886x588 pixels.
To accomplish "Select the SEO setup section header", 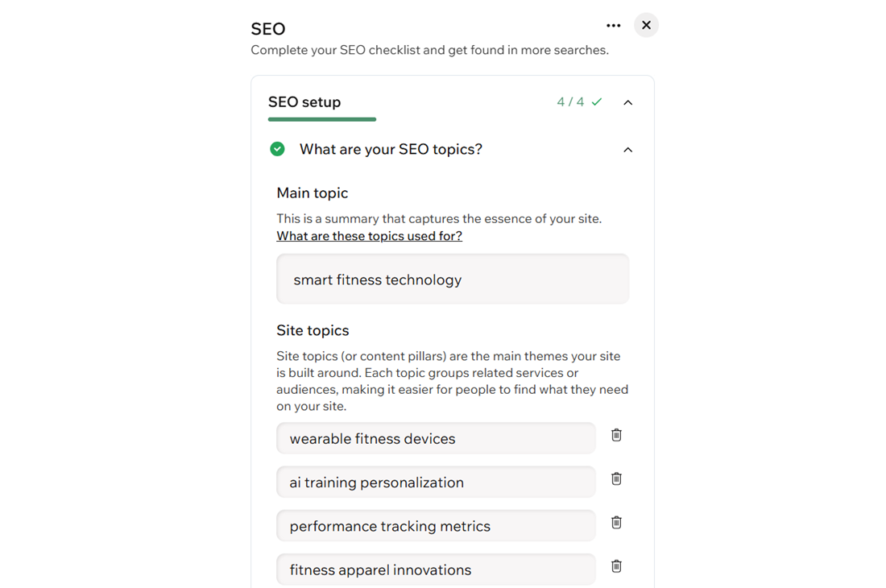I will [x=304, y=102].
